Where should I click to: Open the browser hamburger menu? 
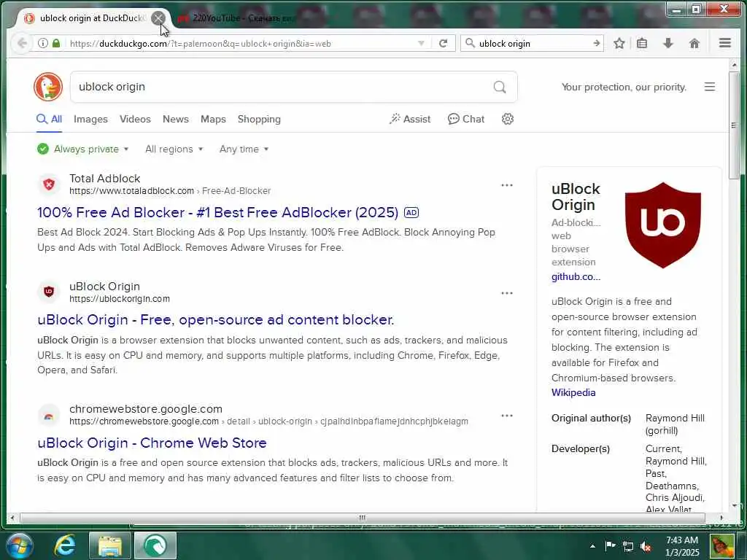coord(724,43)
